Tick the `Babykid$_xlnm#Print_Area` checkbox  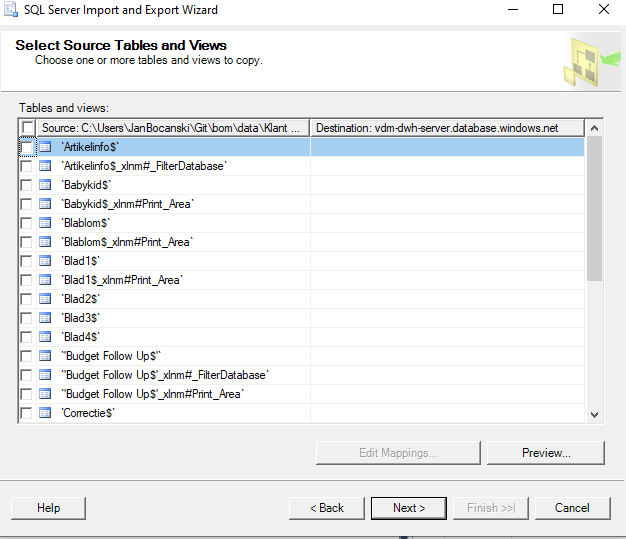26,204
